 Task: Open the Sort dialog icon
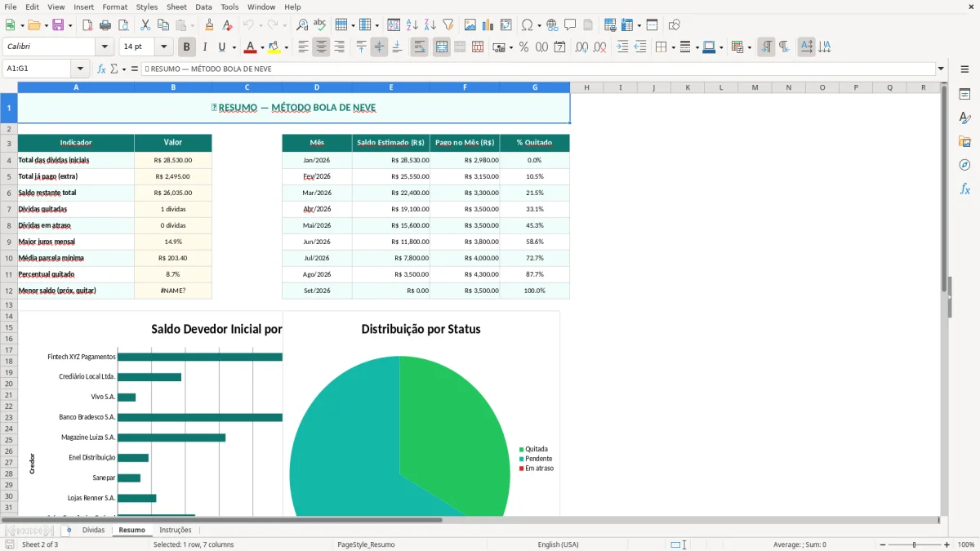pyautogui.click(x=394, y=25)
